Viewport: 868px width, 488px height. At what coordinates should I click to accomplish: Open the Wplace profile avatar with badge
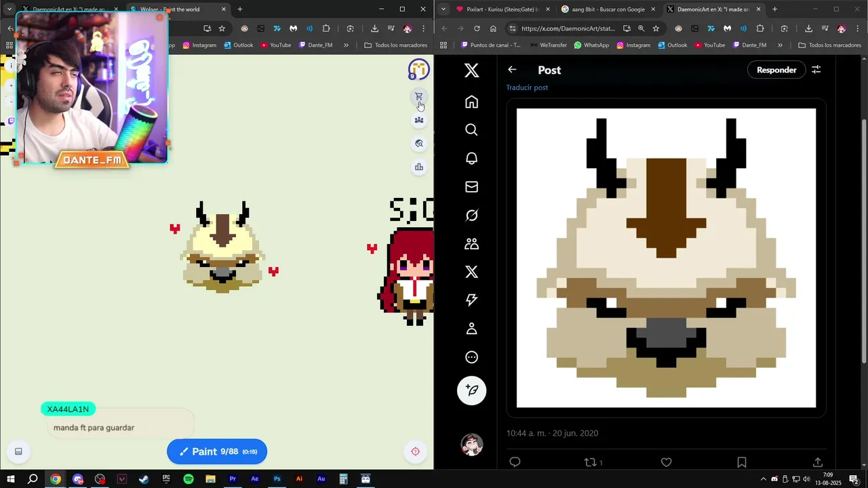pos(418,69)
